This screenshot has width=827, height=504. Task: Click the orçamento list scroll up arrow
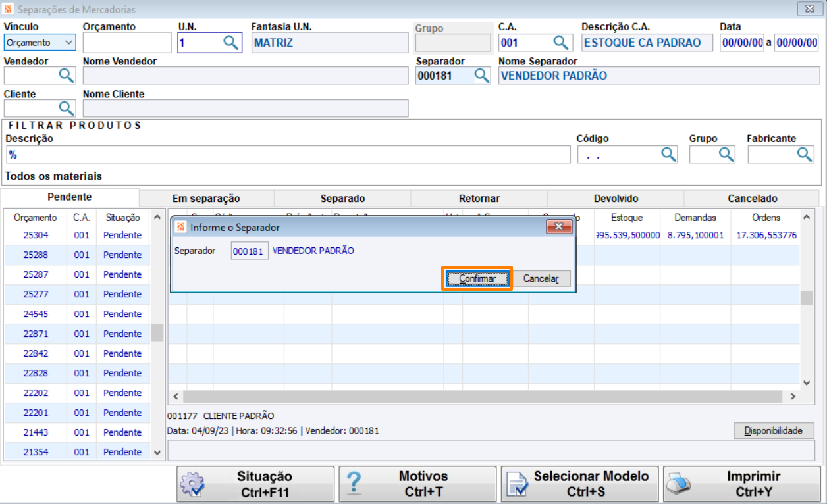pyautogui.click(x=157, y=217)
